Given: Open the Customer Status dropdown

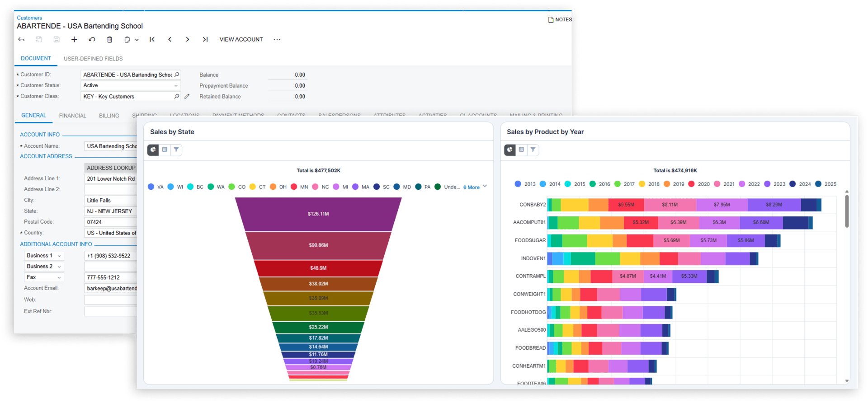Looking at the screenshot, I should click(131, 85).
